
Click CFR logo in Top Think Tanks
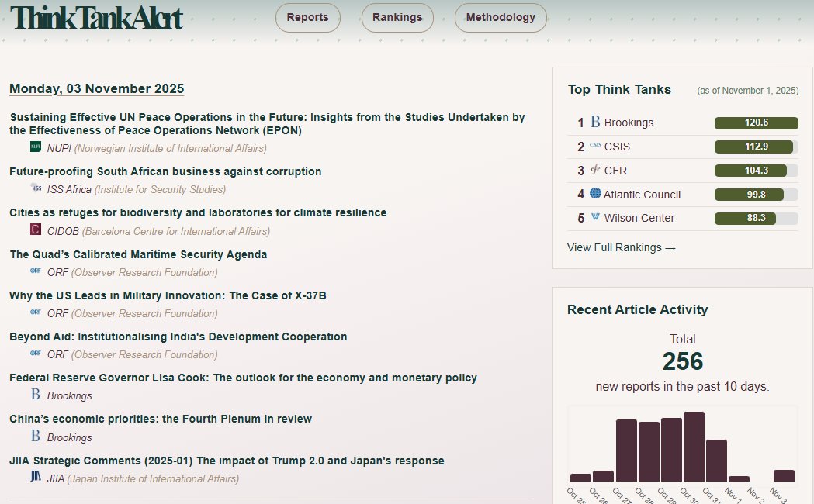(595, 170)
